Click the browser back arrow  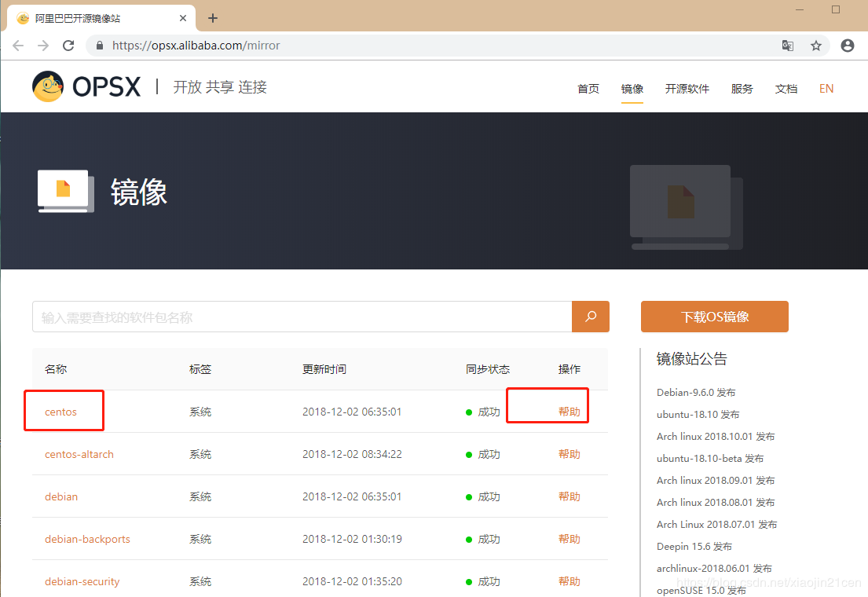click(18, 46)
